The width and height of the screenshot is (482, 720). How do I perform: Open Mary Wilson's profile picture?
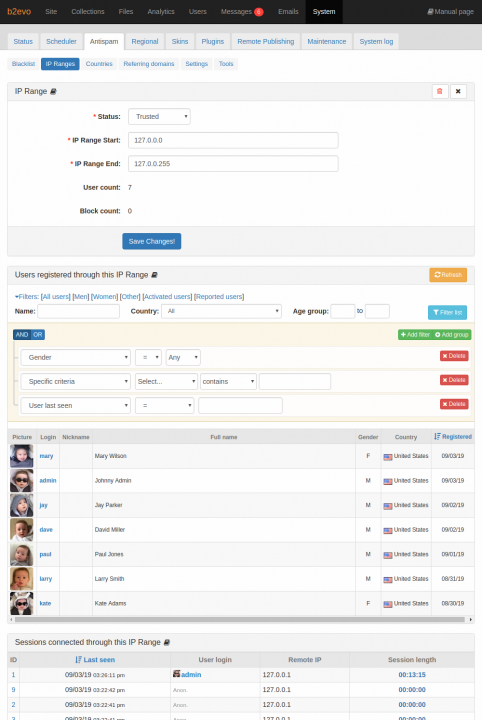pos(22,456)
